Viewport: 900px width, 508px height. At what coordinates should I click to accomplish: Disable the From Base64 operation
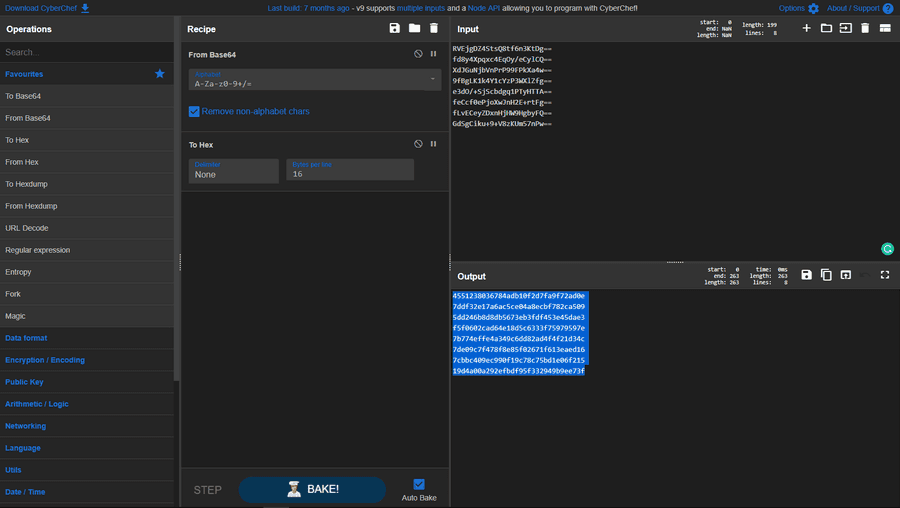point(418,54)
